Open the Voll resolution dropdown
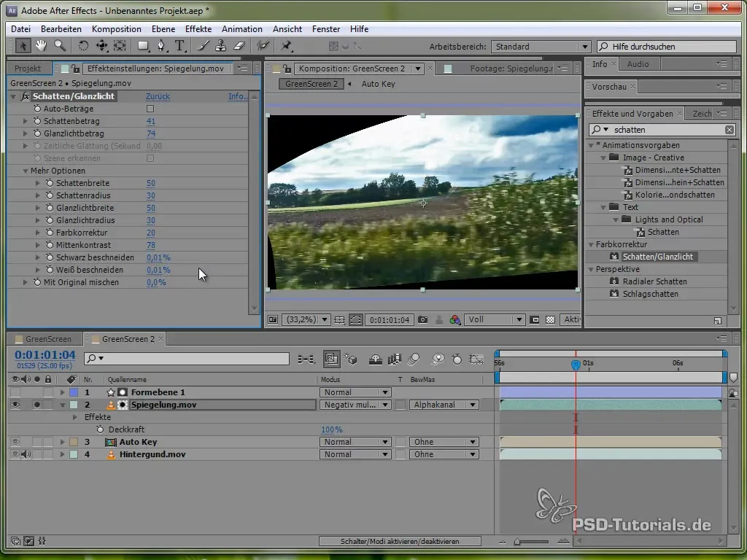The height and width of the screenshot is (560, 747). tap(495, 319)
